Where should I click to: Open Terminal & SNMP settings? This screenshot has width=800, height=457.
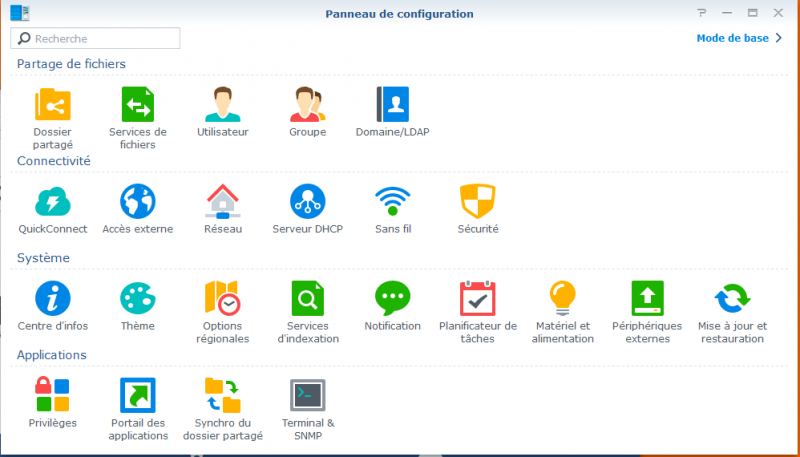tap(308, 395)
